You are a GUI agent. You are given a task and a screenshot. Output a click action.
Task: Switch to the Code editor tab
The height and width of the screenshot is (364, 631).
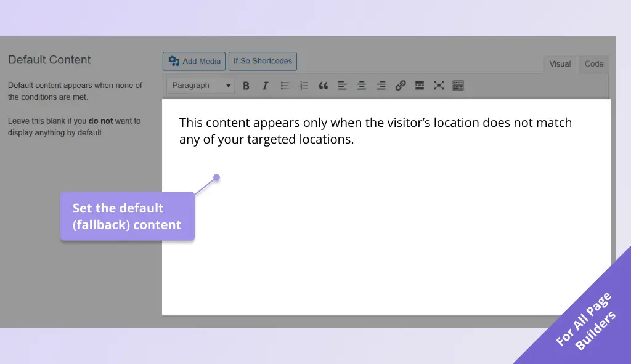(594, 64)
